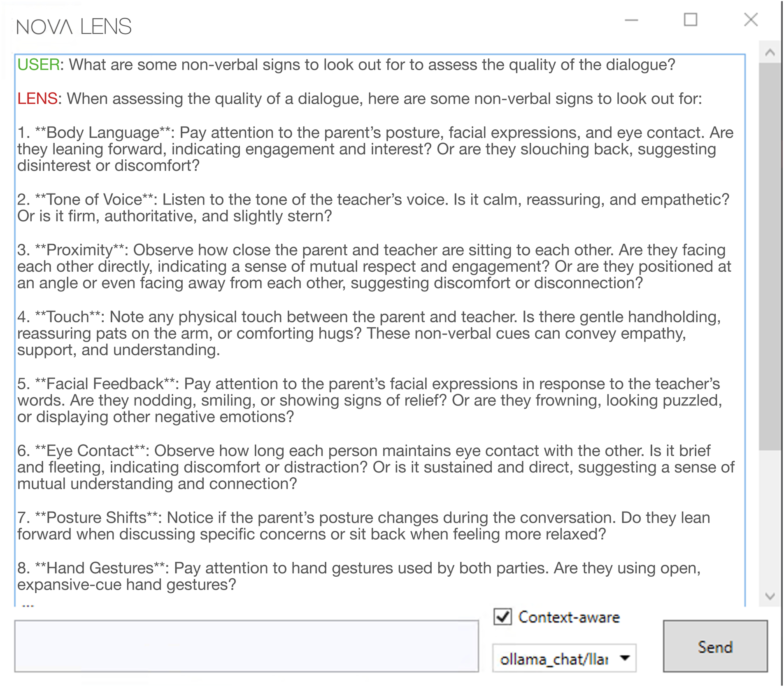
Task: Click the checkmark inside the Context-aware box
Action: pyautogui.click(x=503, y=617)
